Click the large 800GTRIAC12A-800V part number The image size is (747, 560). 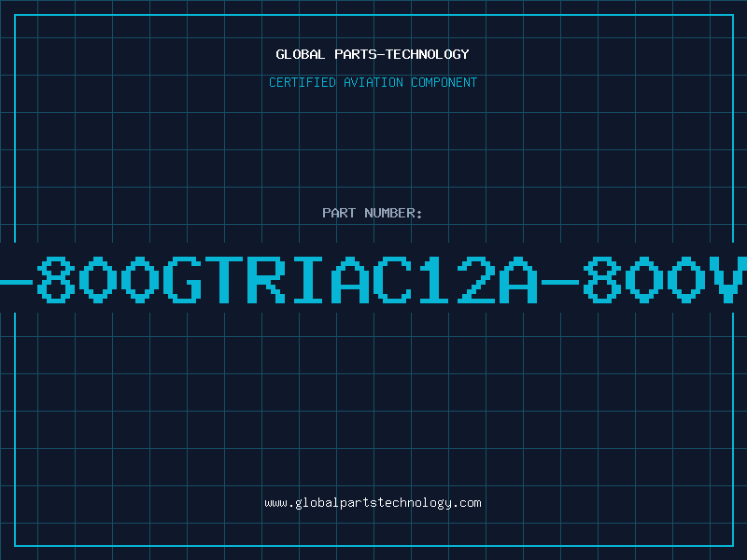click(x=373, y=279)
